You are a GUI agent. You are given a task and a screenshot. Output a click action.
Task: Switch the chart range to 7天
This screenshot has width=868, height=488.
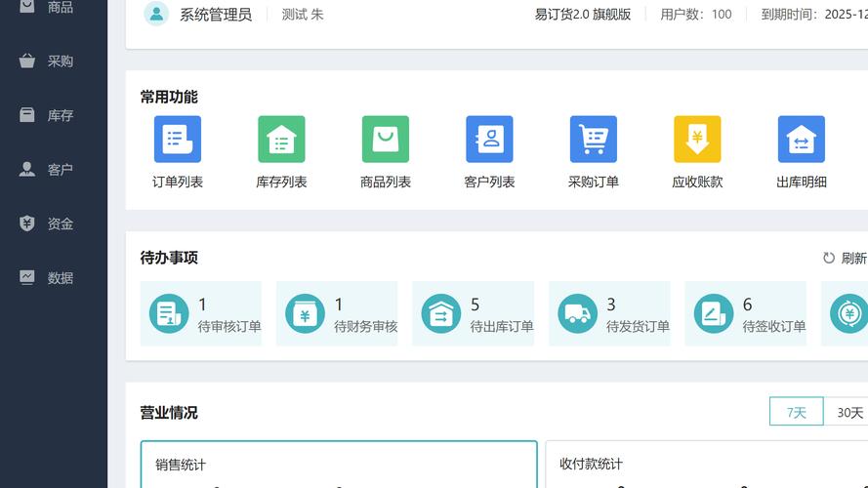click(796, 412)
